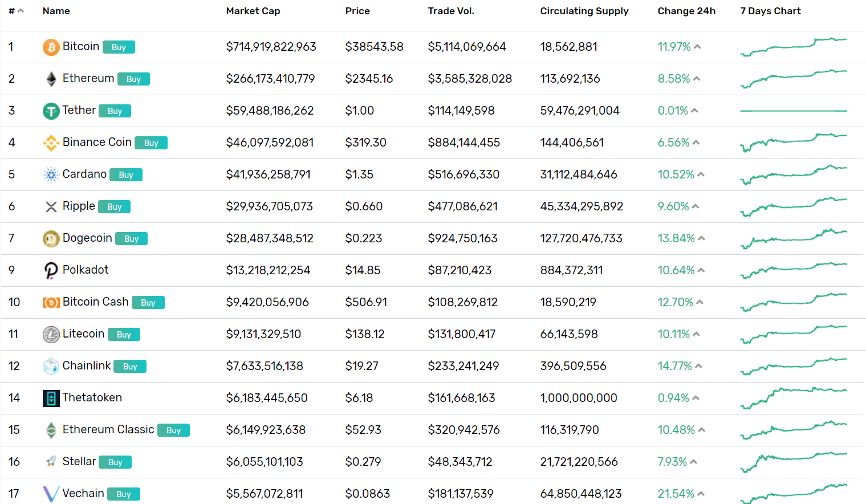
Task: Open the Ethereum Classic name link
Action: [108, 429]
